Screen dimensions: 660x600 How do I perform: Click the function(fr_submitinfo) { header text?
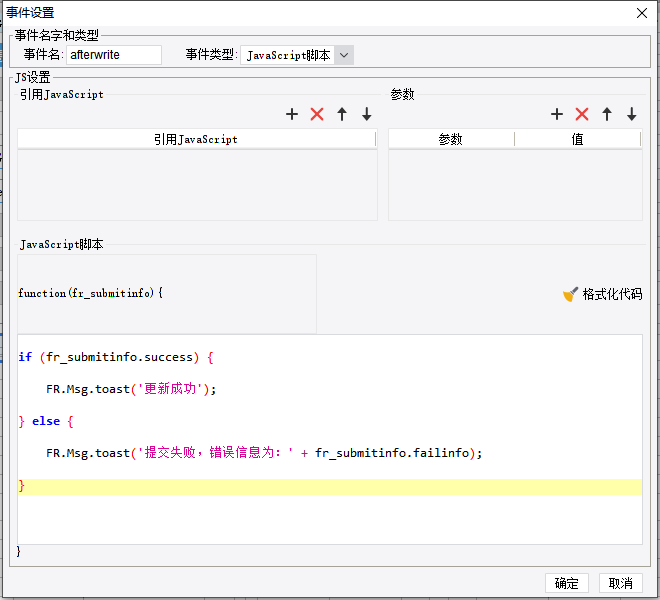coord(90,293)
